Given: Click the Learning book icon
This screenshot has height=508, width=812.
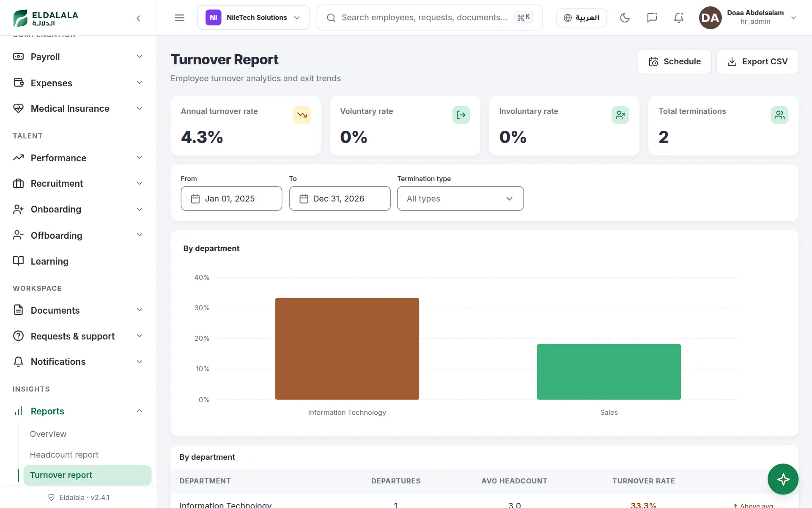Looking at the screenshot, I should click(18, 261).
